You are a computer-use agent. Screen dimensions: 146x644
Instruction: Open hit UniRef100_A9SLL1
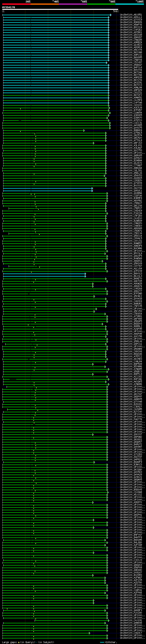(x=131, y=17)
